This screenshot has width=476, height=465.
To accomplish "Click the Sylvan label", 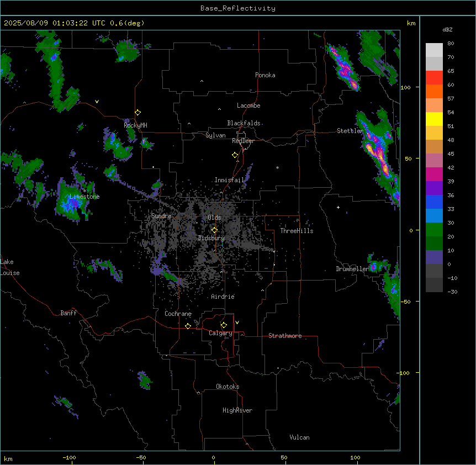I will (x=215, y=135).
